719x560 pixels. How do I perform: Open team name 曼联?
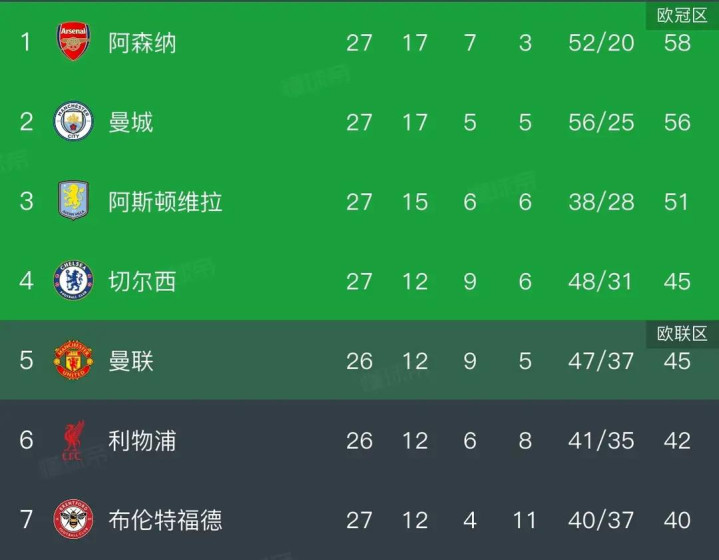[131, 360]
